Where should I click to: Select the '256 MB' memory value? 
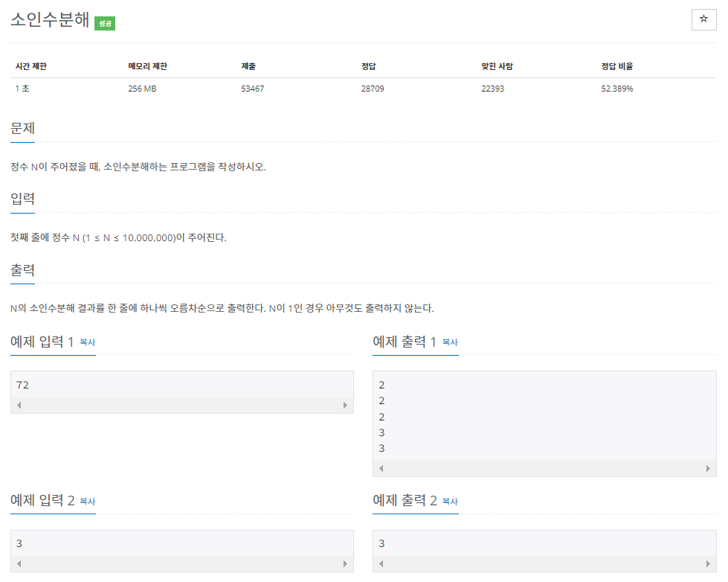pos(143,89)
